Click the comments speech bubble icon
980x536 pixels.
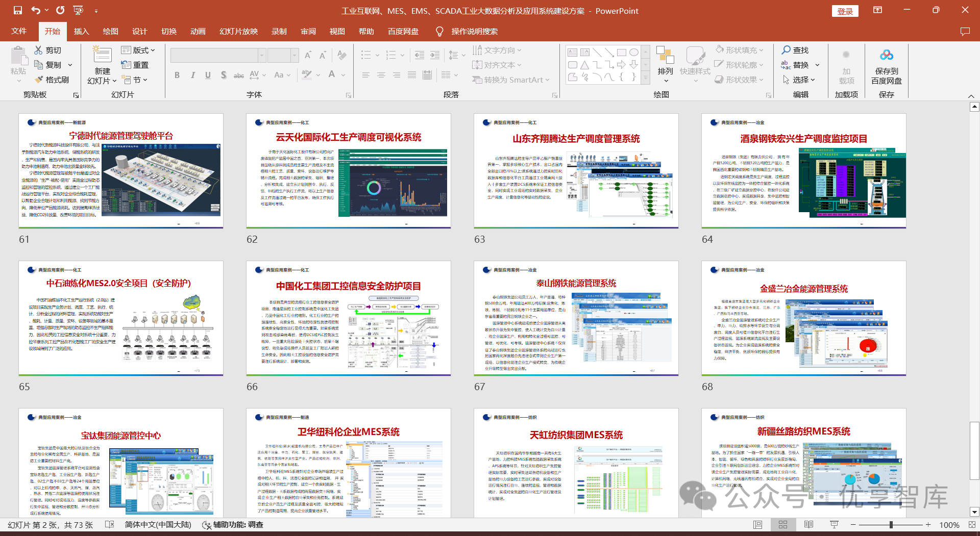tap(965, 32)
